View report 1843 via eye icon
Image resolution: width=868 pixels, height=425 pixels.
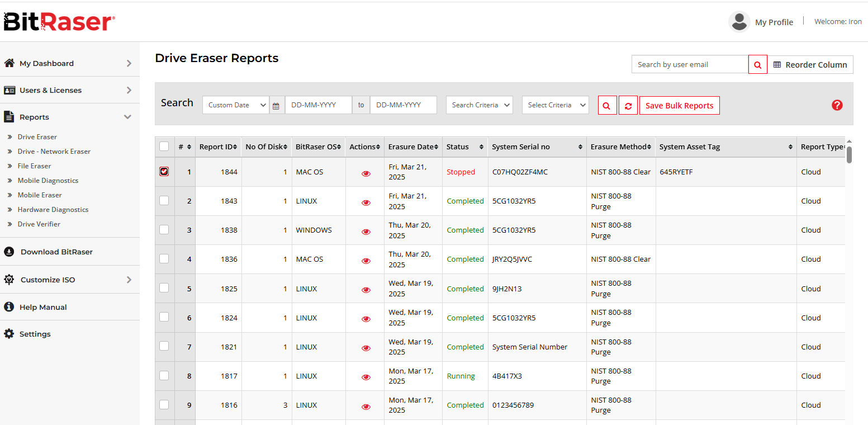tap(366, 202)
